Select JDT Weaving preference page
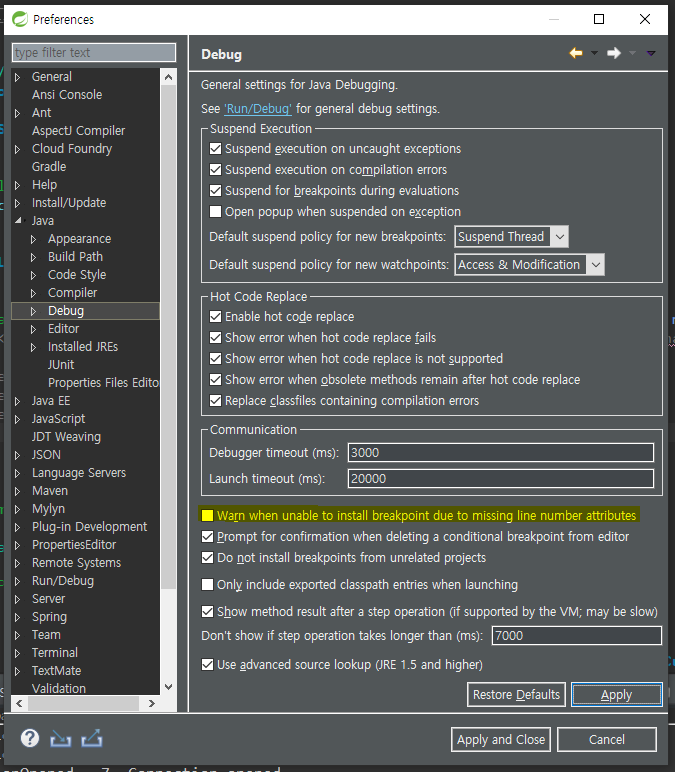 (66, 437)
